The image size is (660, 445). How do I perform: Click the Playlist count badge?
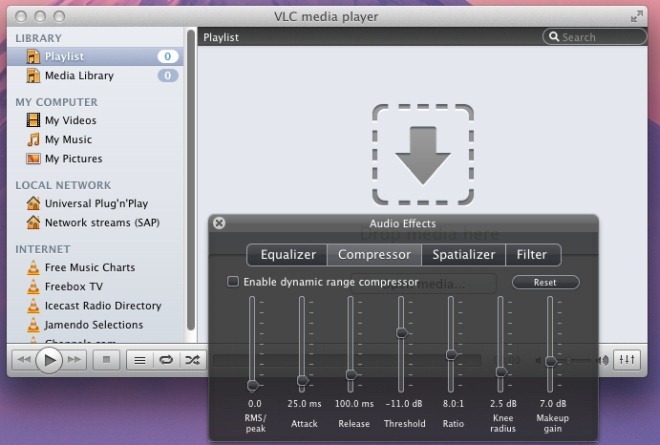point(168,56)
